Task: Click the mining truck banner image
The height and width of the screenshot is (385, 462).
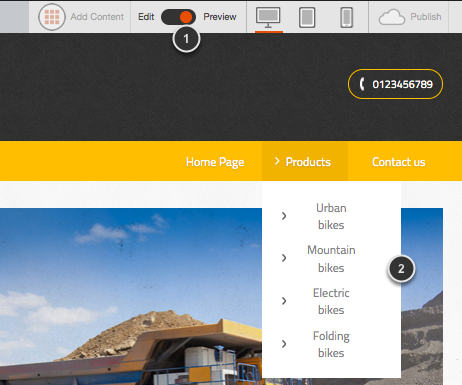Action: pos(131,296)
